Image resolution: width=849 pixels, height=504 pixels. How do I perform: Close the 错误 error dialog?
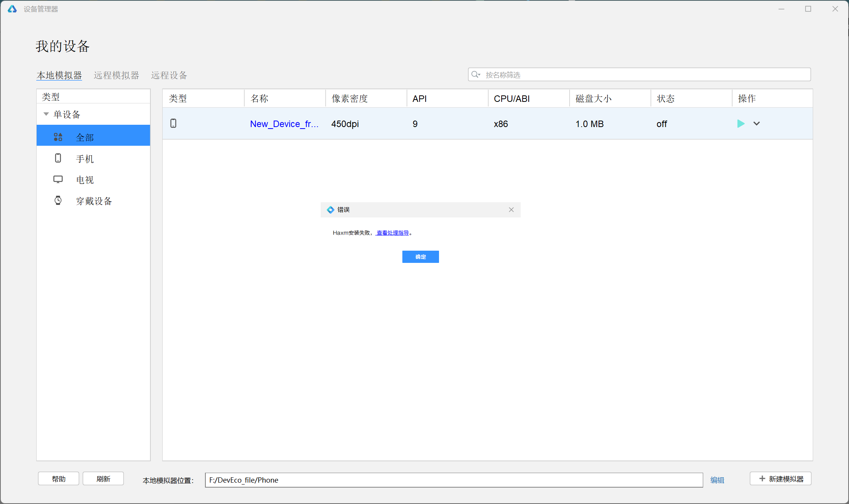pos(511,210)
